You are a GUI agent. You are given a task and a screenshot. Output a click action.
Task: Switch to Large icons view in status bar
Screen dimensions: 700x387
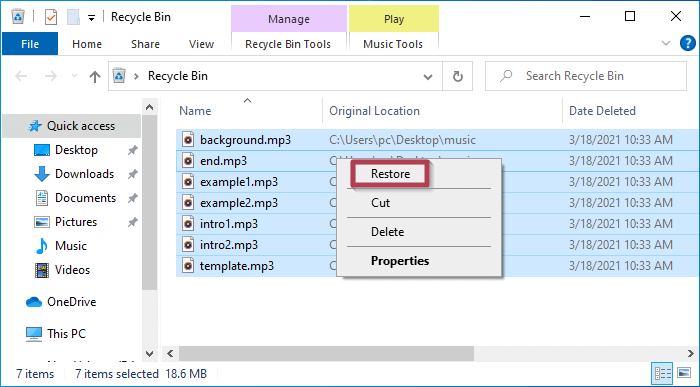click(x=684, y=373)
